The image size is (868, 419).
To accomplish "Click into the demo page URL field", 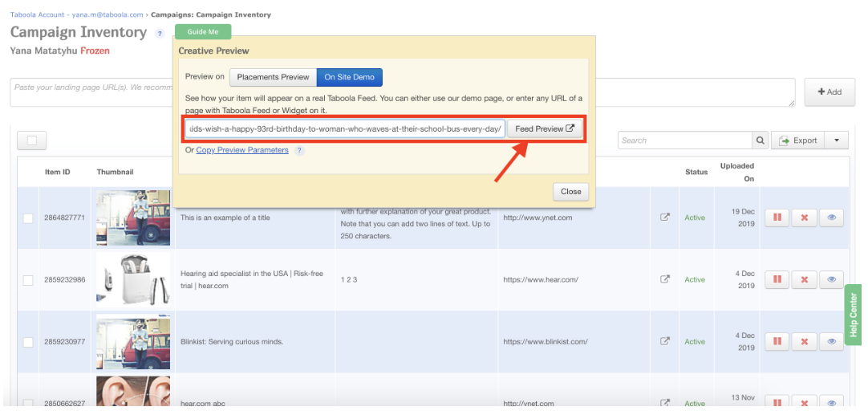I will click(345, 128).
